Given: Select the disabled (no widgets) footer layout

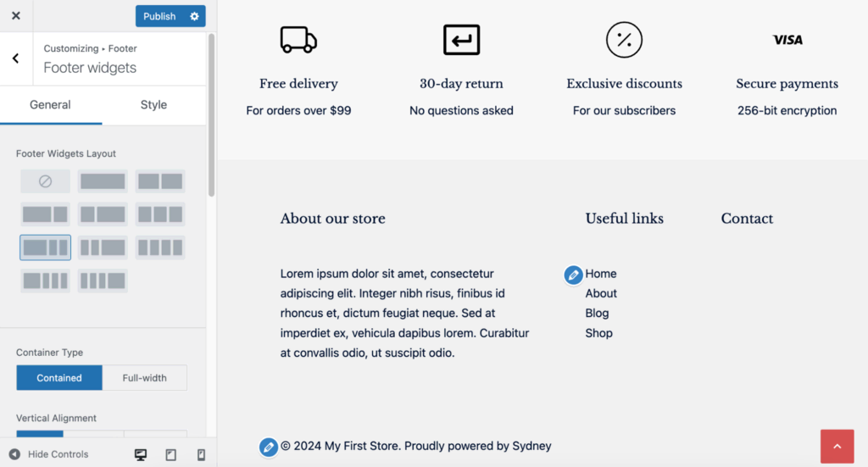Looking at the screenshot, I should point(46,181).
